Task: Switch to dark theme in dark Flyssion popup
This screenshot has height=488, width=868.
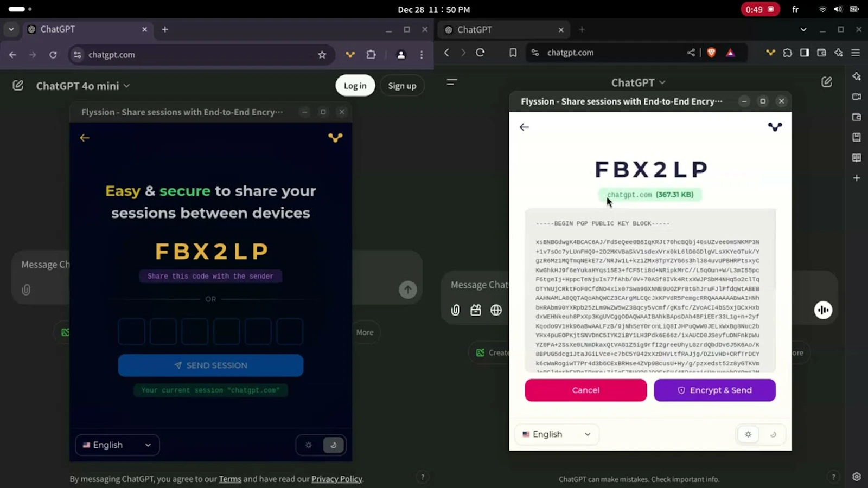Action: click(x=333, y=445)
